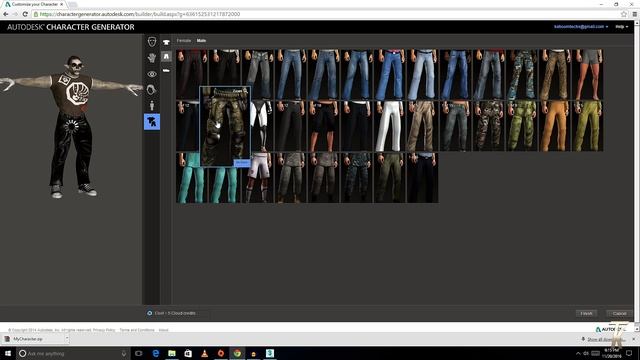The width and height of the screenshot is (640, 360).
Task: Click the Ask me anything search box
Action: click(x=73, y=353)
